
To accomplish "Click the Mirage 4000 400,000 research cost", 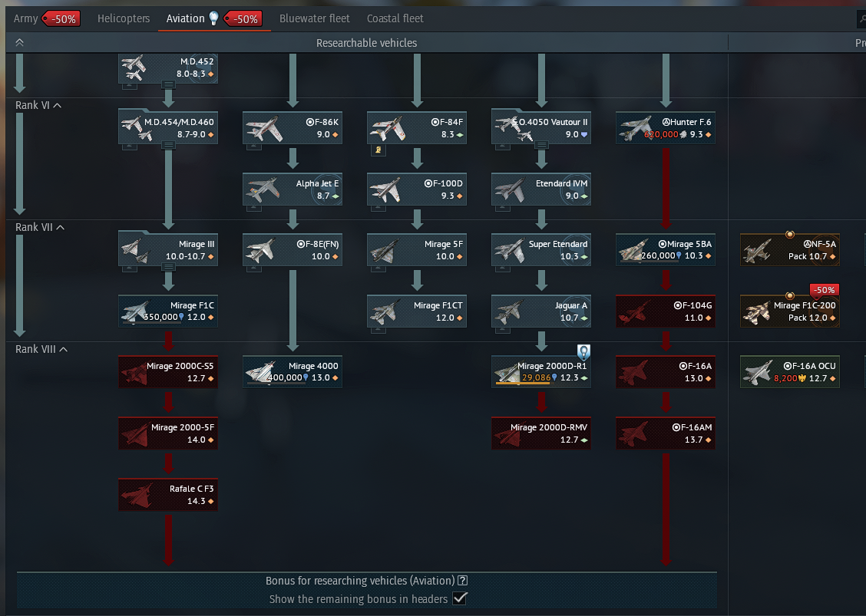I will 285,377.
